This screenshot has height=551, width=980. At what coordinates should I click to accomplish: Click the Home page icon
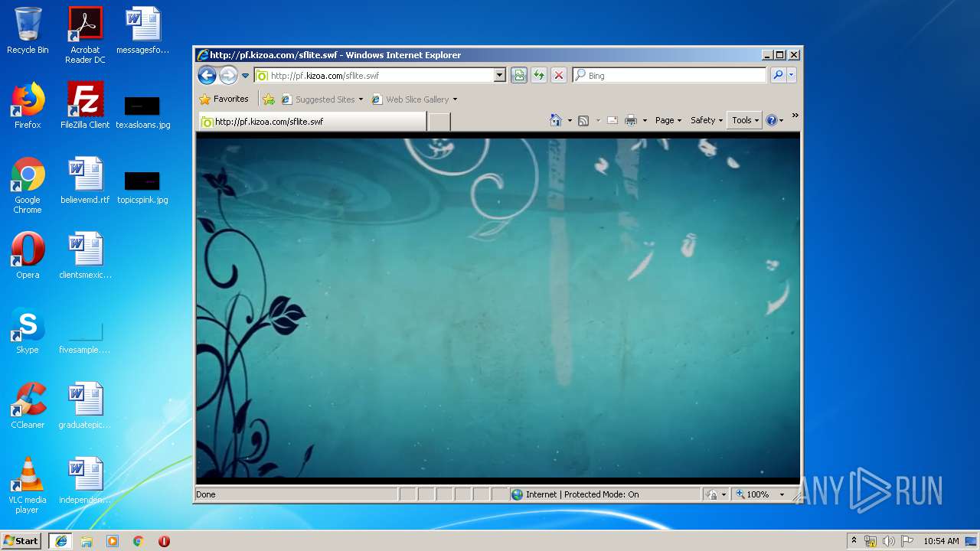click(x=556, y=120)
